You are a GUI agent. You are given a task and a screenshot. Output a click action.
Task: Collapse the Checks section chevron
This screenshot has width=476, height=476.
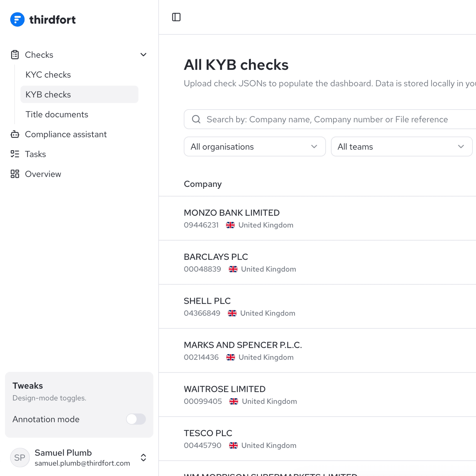click(x=143, y=55)
